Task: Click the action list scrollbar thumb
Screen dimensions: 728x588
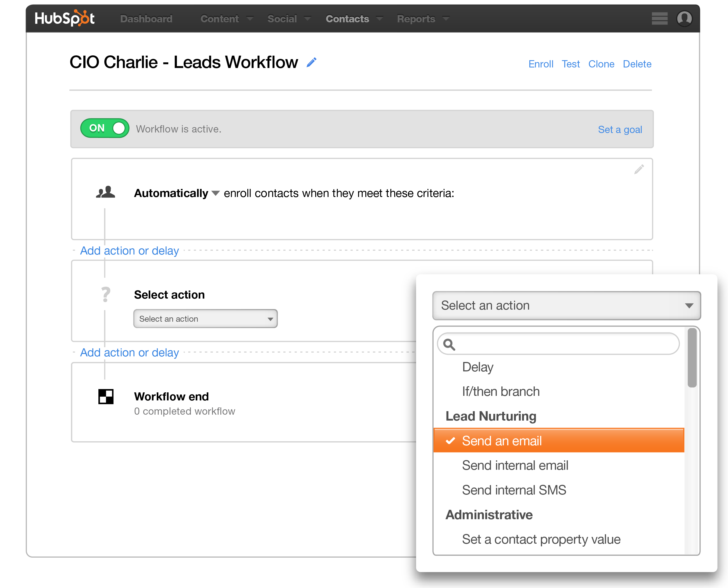Action: 692,358
